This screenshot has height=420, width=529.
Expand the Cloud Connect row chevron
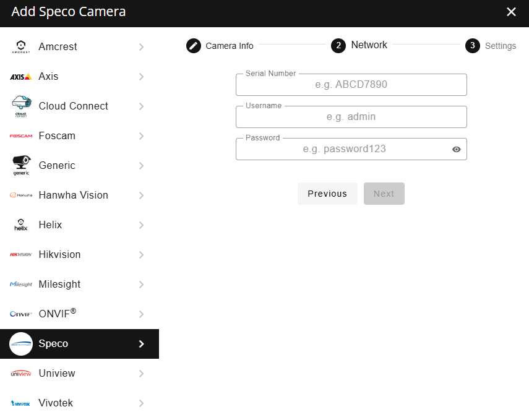click(141, 106)
